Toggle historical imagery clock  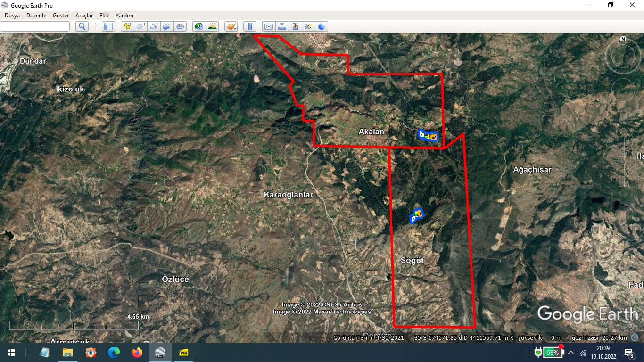point(199,26)
